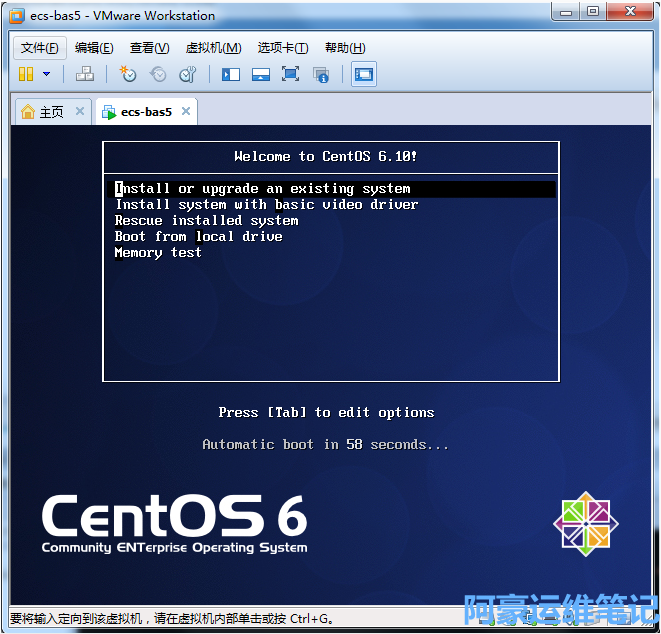Toggle the thumbnail bar icon
Image resolution: width=661 pixels, height=634 pixels.
tap(260, 74)
